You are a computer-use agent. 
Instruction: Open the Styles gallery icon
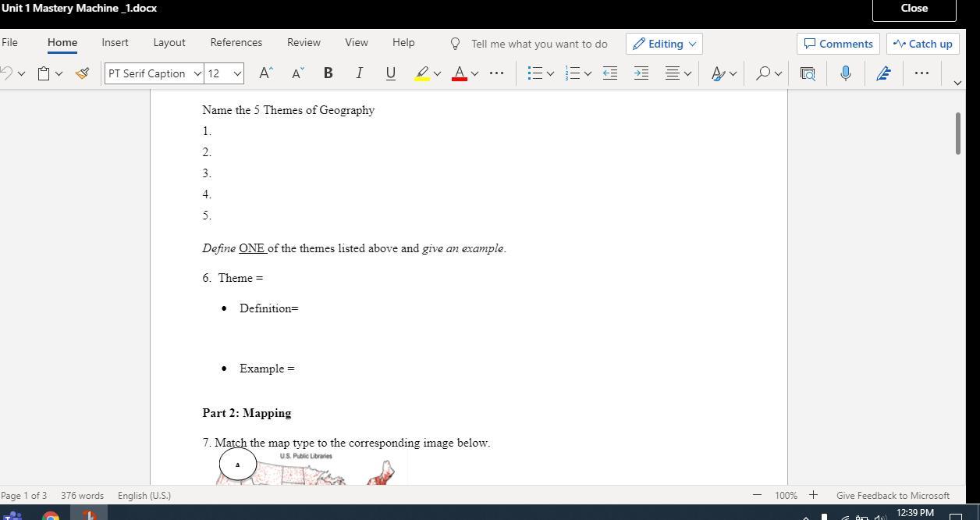tap(718, 73)
